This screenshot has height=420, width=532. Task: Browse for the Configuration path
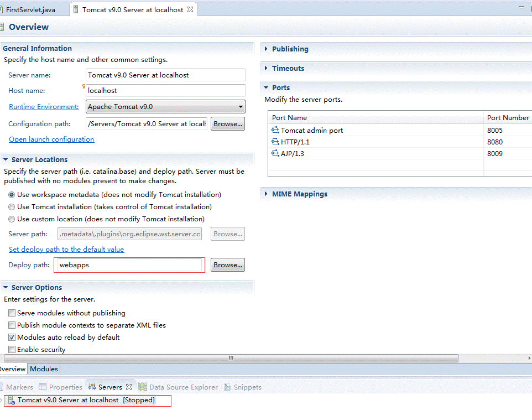pos(228,124)
